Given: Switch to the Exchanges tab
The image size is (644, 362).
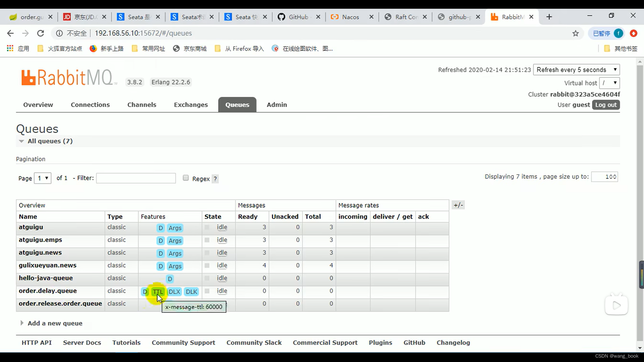Looking at the screenshot, I should tap(191, 105).
